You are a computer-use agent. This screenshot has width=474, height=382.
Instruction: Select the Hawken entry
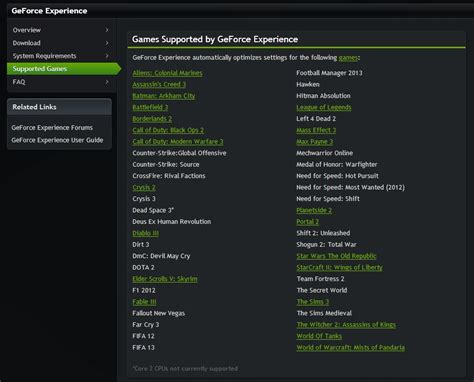pos(308,84)
